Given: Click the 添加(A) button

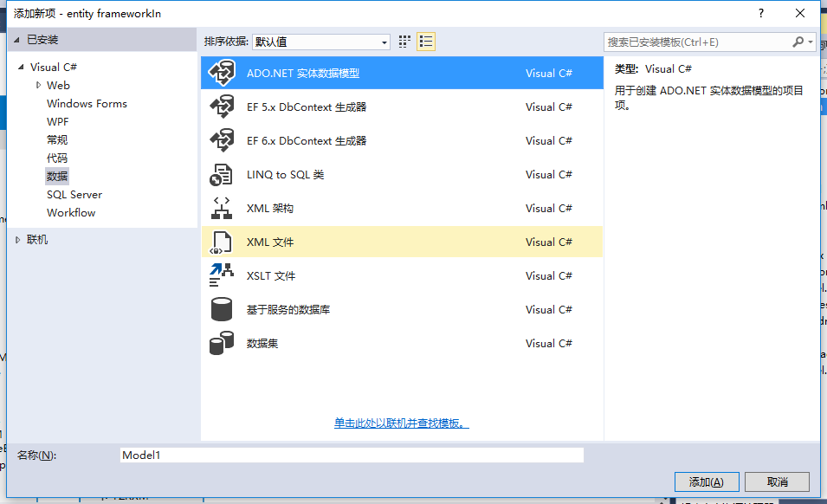Looking at the screenshot, I should (x=707, y=481).
